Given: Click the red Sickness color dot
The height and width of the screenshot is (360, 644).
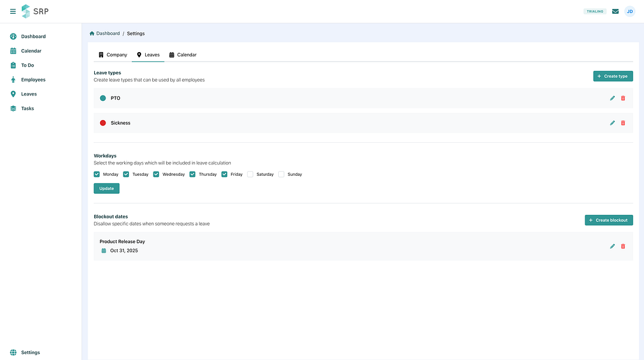Looking at the screenshot, I should pos(103,123).
